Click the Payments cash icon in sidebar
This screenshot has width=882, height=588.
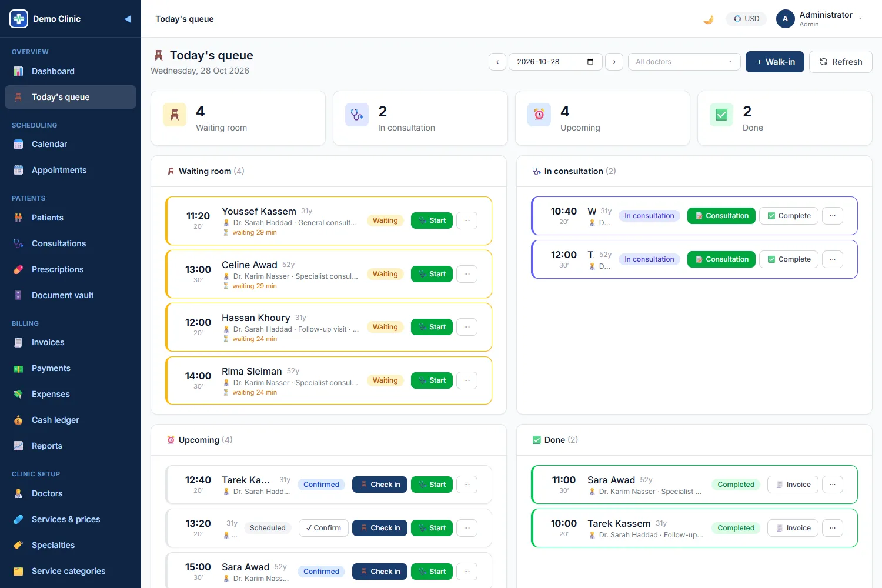point(18,368)
